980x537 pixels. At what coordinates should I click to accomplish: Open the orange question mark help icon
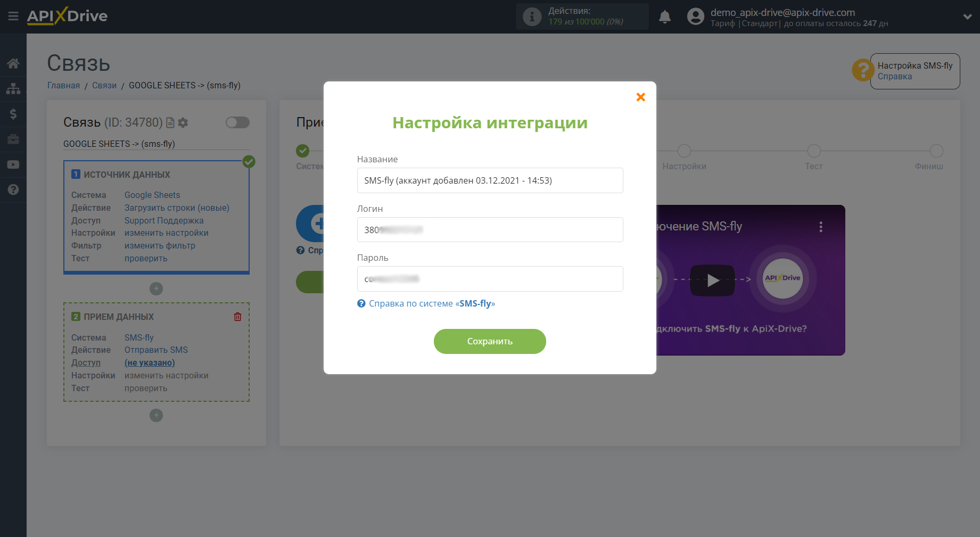tap(863, 70)
